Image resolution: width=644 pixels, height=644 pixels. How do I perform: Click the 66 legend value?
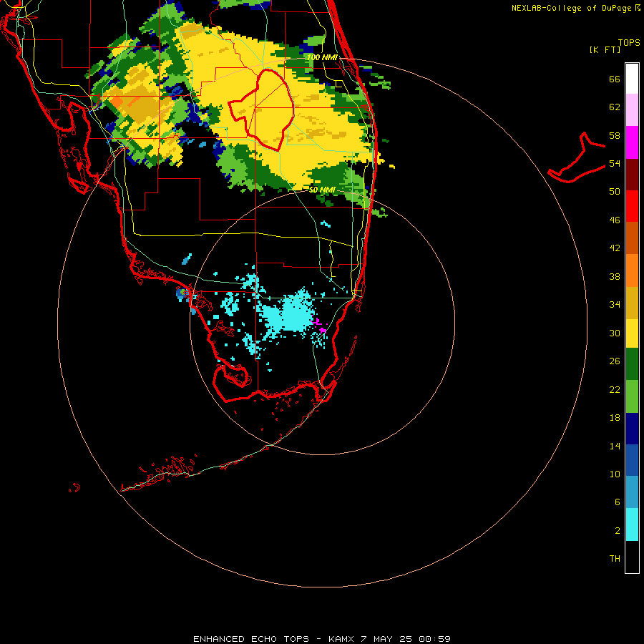(615, 79)
